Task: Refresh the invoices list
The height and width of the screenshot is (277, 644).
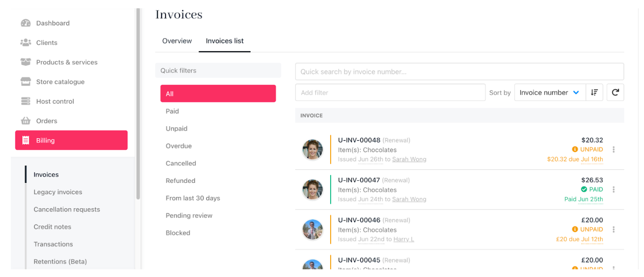Action: (615, 92)
